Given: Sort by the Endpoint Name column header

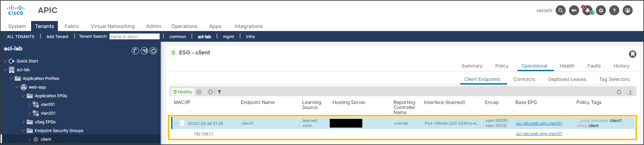Looking at the screenshot, I should tap(258, 102).
